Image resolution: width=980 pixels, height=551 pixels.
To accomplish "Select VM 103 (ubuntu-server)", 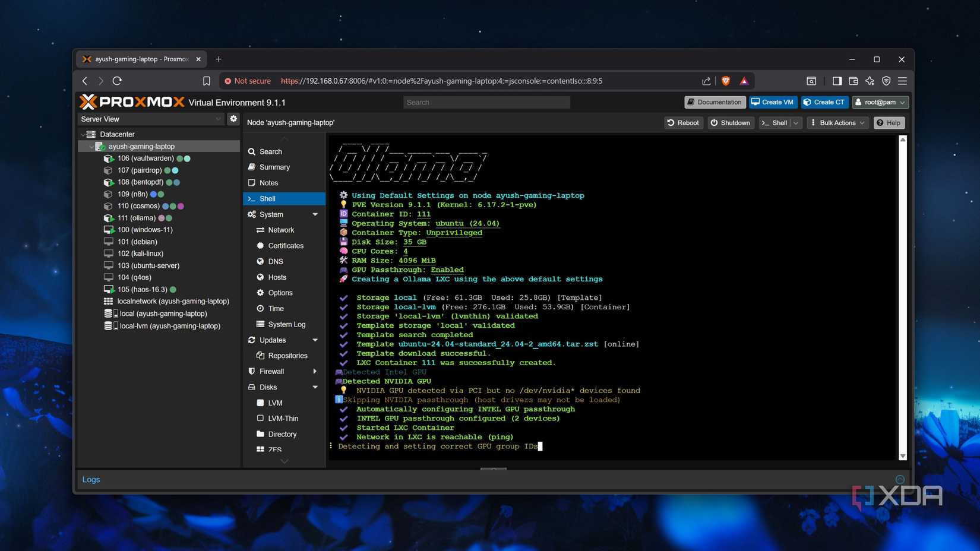I will (148, 265).
